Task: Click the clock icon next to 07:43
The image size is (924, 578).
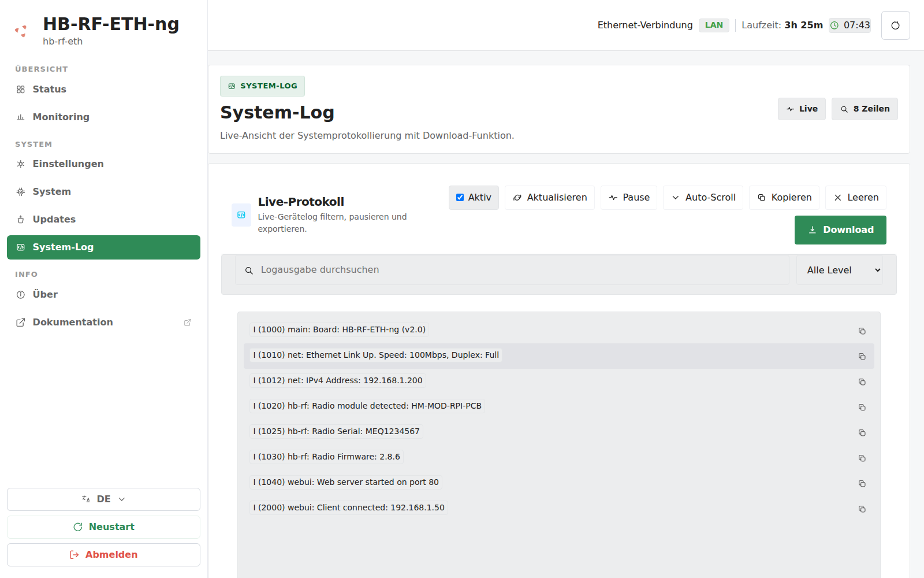Action: (834, 25)
